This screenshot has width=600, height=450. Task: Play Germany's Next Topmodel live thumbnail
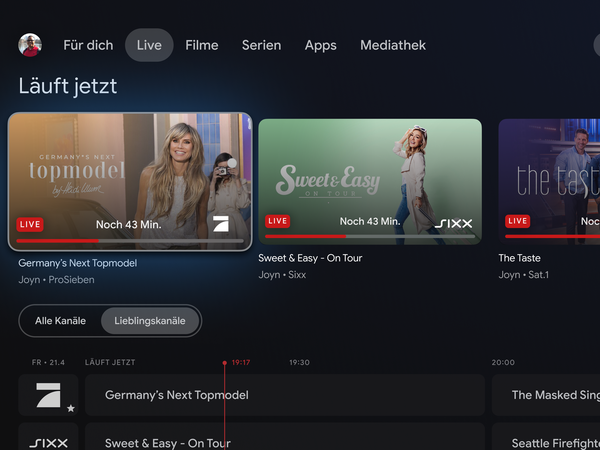(130, 182)
